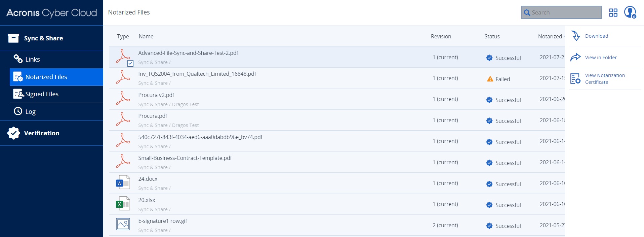644x237 pixels.
Task: Open Signed Files in the sidebar
Action: [x=42, y=94]
